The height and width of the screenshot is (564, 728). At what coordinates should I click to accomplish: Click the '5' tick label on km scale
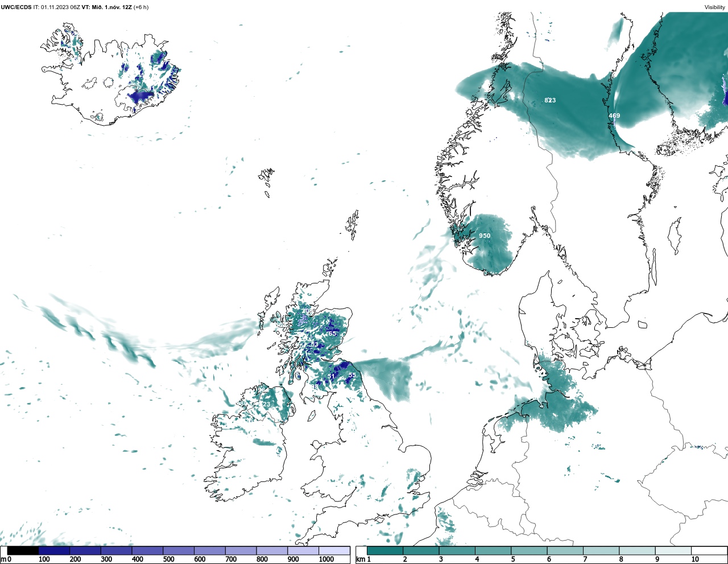pyautogui.click(x=513, y=559)
